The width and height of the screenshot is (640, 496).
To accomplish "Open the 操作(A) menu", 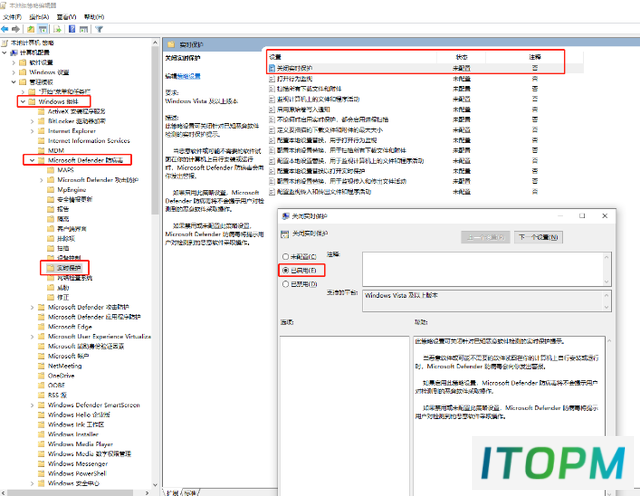I will [x=39, y=17].
